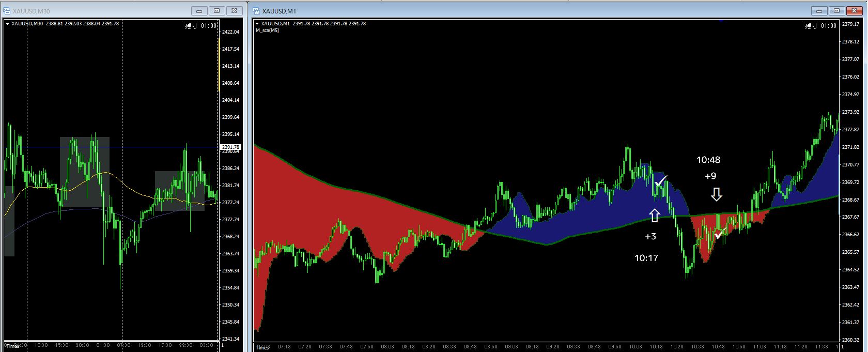Click the 残り 01:00 countdown in M30 chart
868x352 pixels.
tap(201, 26)
